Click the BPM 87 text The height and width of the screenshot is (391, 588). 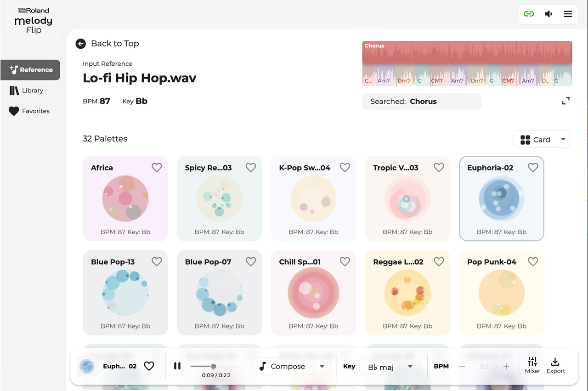point(96,101)
